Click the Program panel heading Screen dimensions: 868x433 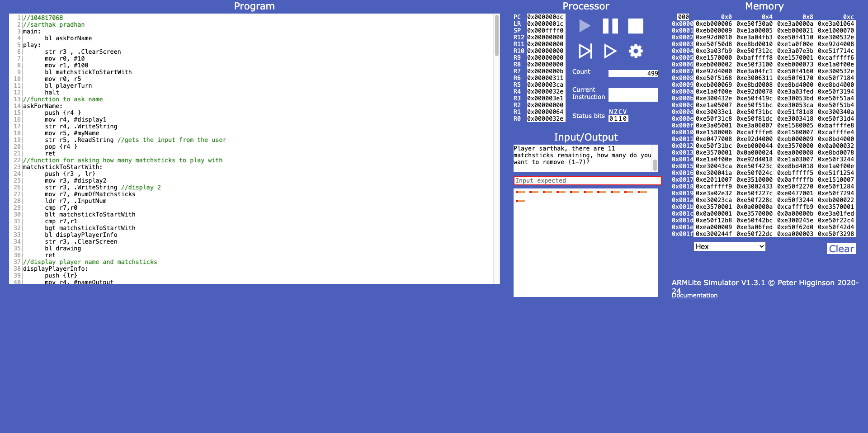pyautogui.click(x=254, y=6)
